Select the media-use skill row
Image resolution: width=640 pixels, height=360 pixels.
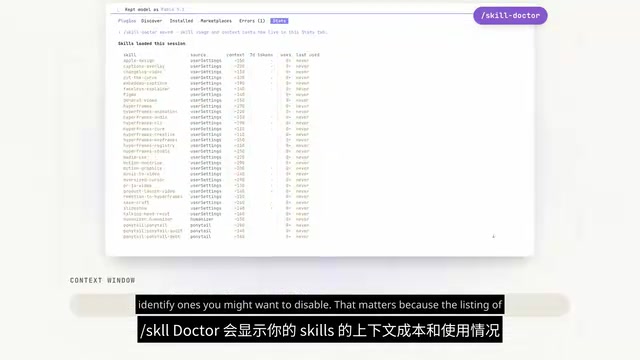216,157
